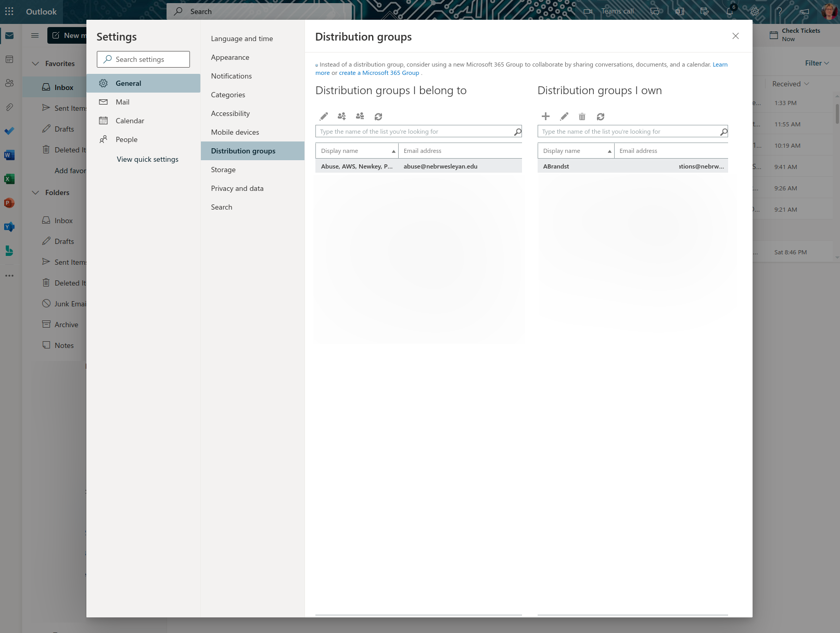Select the Mail settings category
The height and width of the screenshot is (633, 840).
tap(123, 102)
